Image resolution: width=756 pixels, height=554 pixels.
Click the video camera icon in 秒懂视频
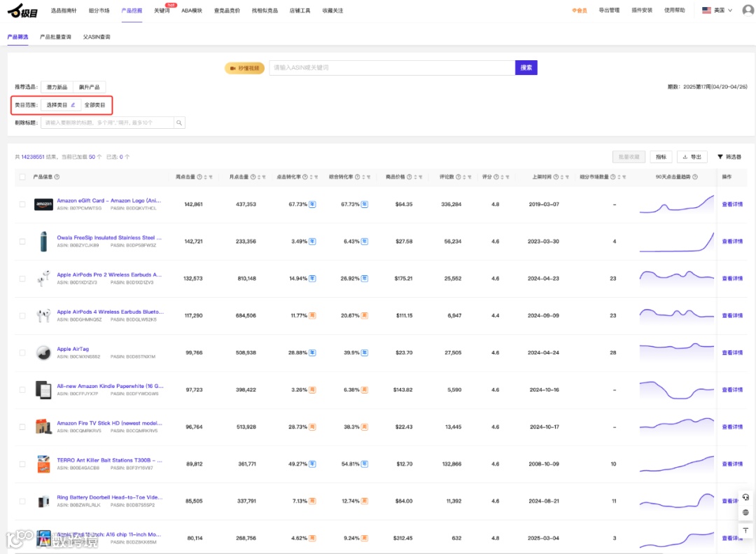point(232,68)
